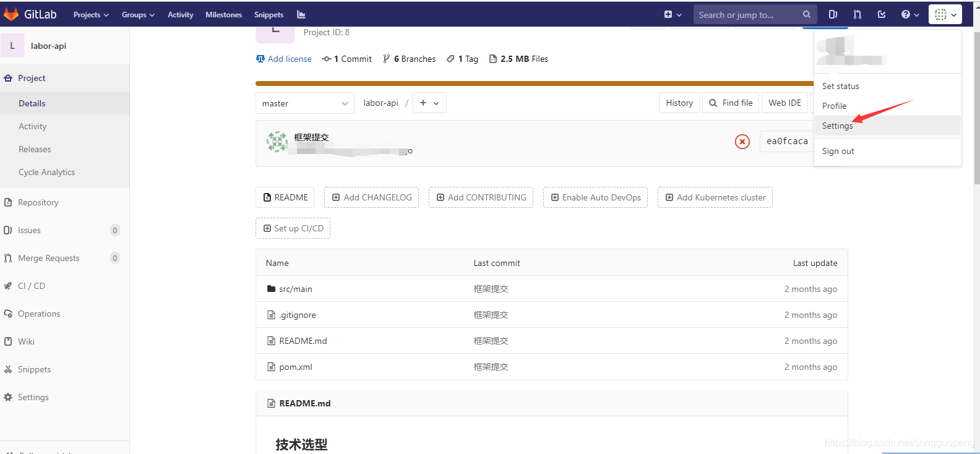Viewport: 980px width, 454px height.
Task: Open Merge Requests in the sidebar
Action: (64, 258)
